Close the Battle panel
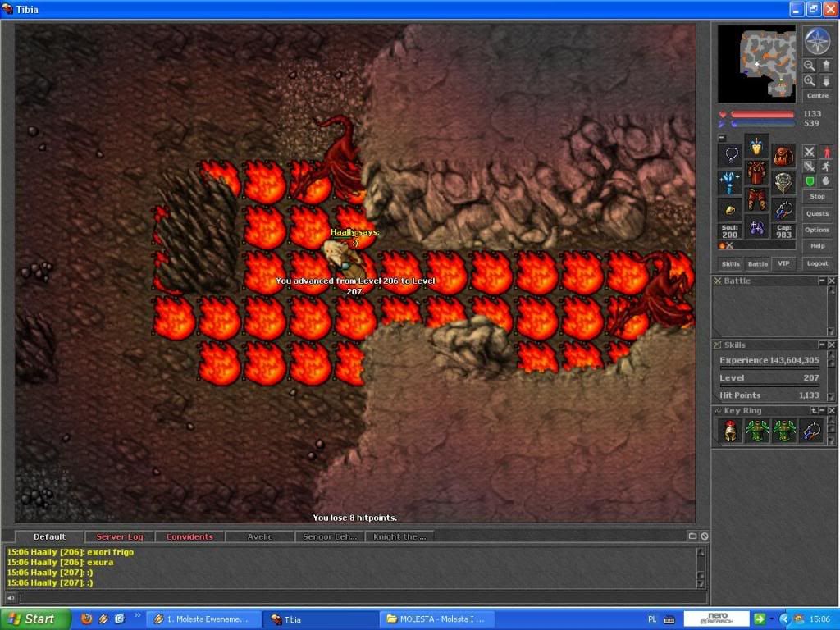Image resolution: width=840 pixels, height=630 pixels. click(x=832, y=281)
